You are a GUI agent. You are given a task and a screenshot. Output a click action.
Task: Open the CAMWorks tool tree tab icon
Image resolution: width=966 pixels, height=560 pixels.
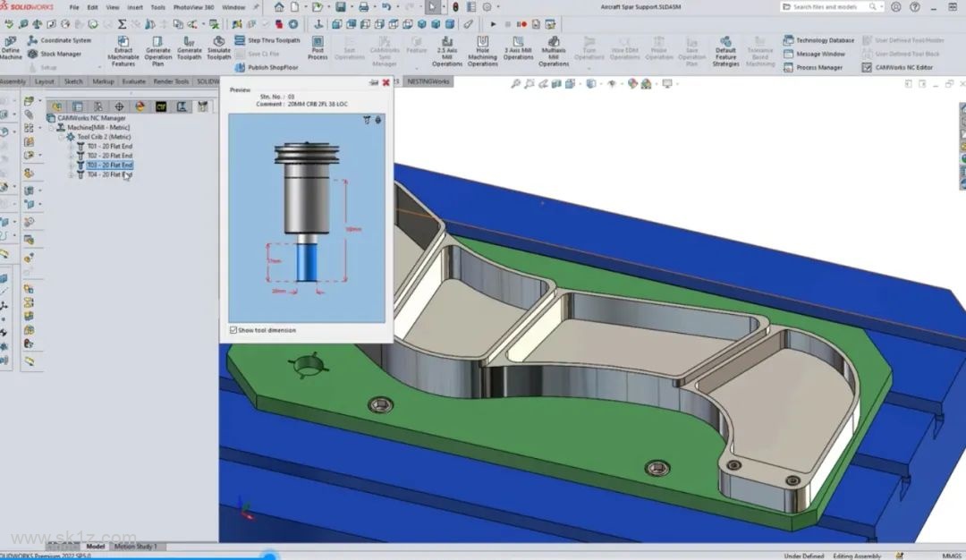pos(203,106)
